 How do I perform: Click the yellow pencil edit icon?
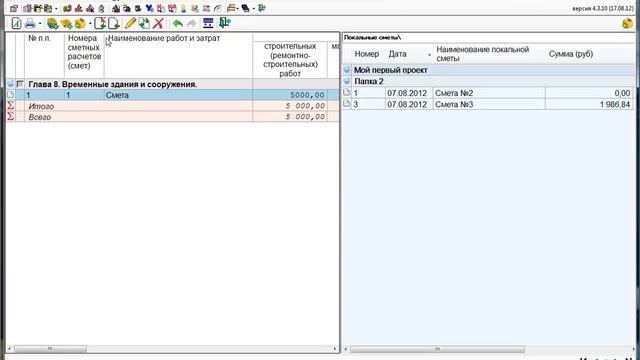130,23
